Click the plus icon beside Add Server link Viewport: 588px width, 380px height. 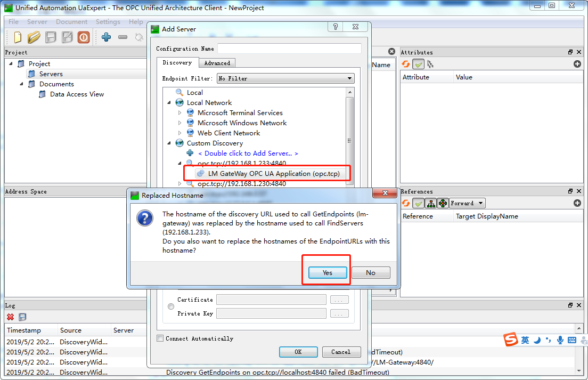point(190,153)
